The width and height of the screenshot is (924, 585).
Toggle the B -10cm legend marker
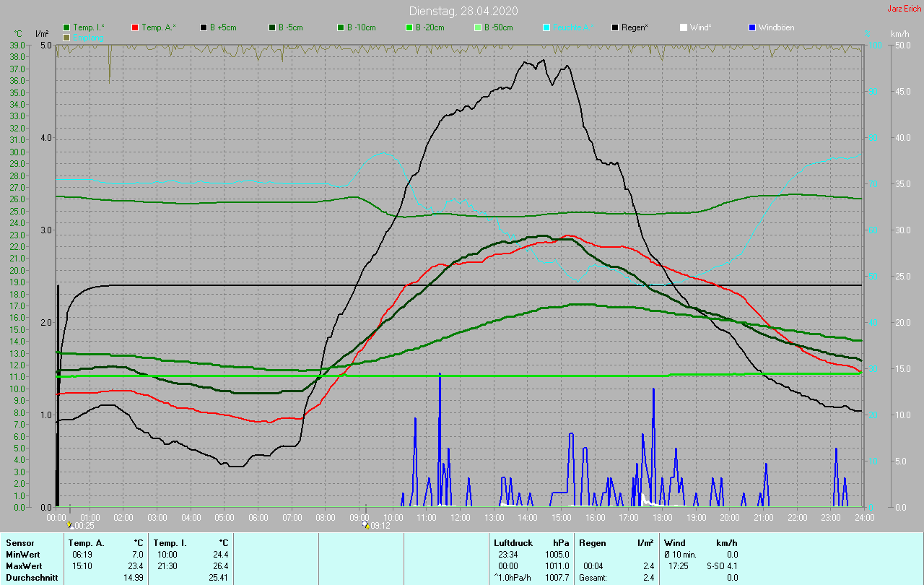coord(341,27)
